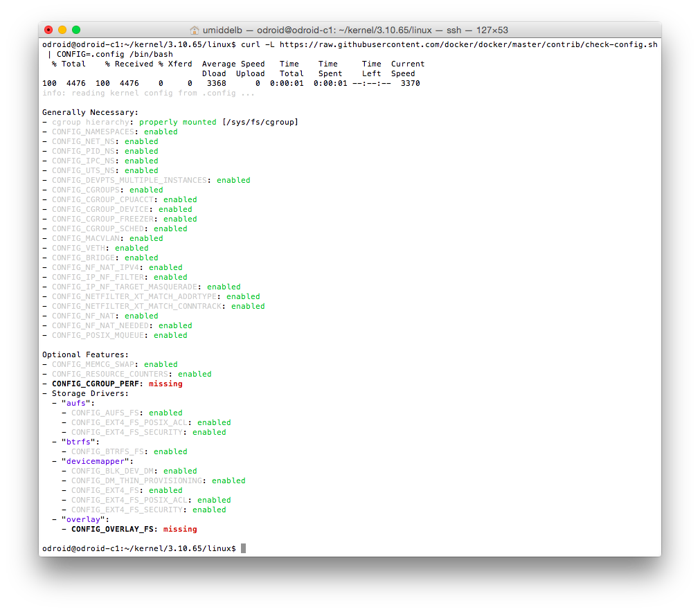
Task: Click 'CONFIG_BTRFS_FS' line
Action: pos(125,452)
